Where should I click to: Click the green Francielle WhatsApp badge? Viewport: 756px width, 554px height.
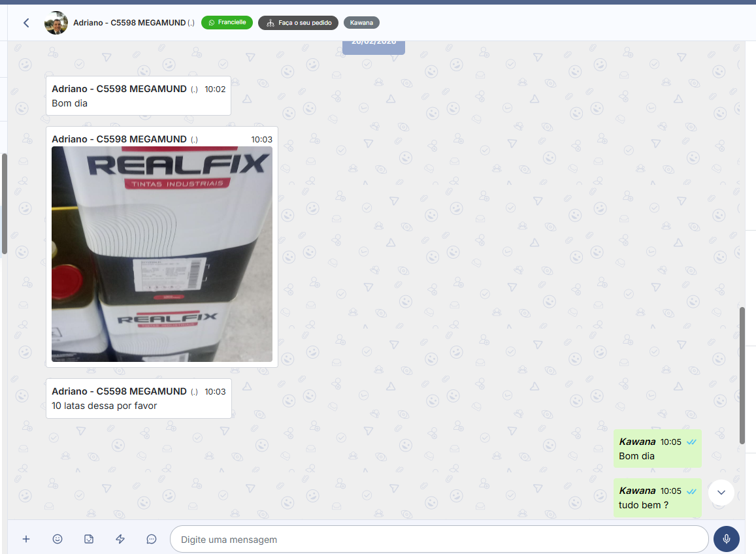pyautogui.click(x=227, y=23)
